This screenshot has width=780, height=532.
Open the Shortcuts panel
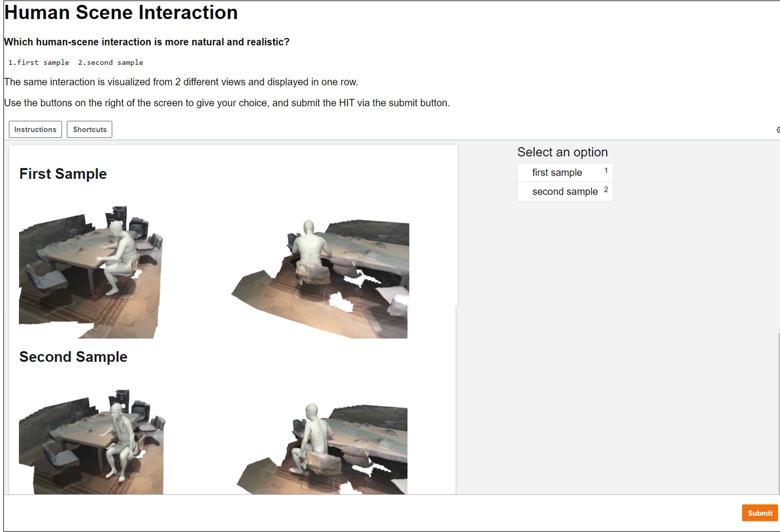(90, 129)
